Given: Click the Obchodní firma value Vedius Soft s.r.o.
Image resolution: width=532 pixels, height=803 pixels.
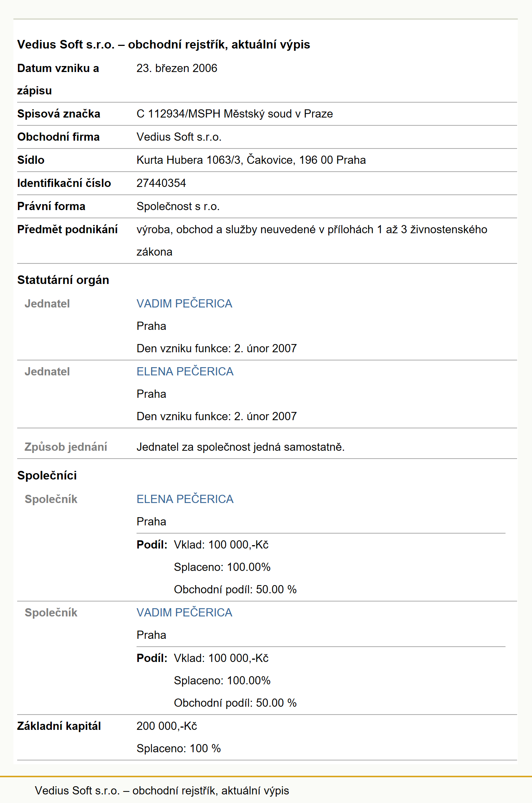Looking at the screenshot, I should (x=179, y=137).
